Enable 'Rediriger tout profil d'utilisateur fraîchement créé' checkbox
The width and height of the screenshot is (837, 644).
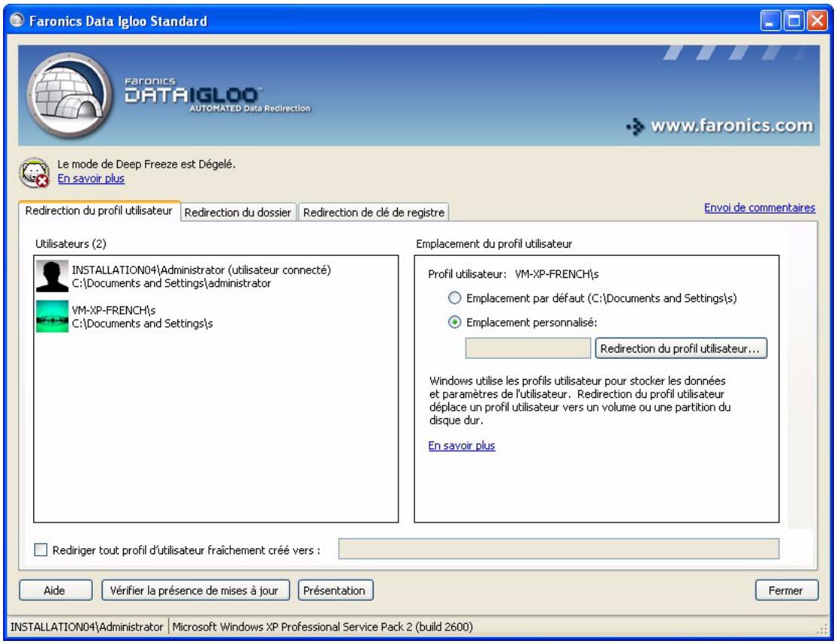coord(41,550)
